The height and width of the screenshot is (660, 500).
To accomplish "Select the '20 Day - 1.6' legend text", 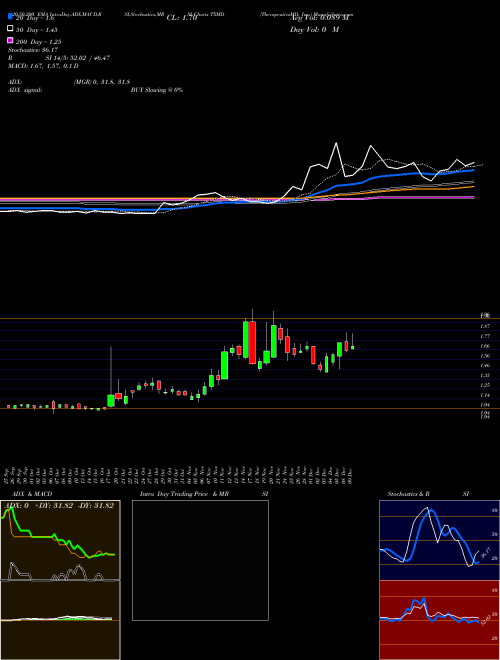I will [36, 18].
